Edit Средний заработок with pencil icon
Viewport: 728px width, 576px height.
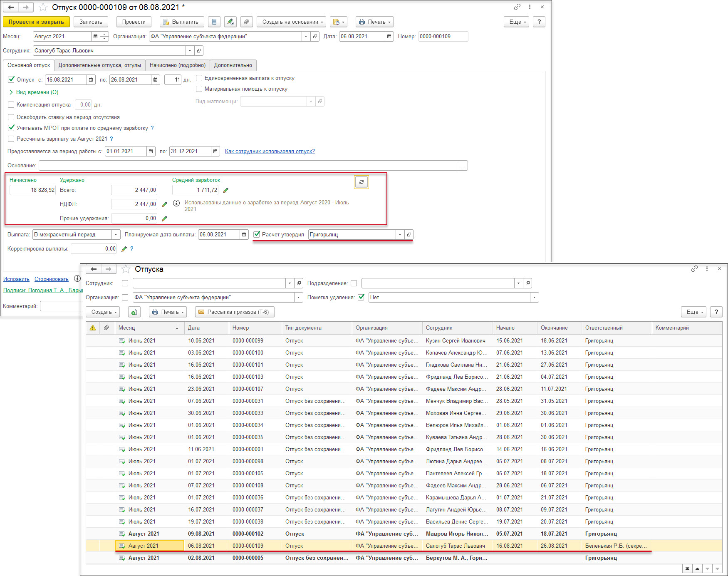[x=226, y=190]
